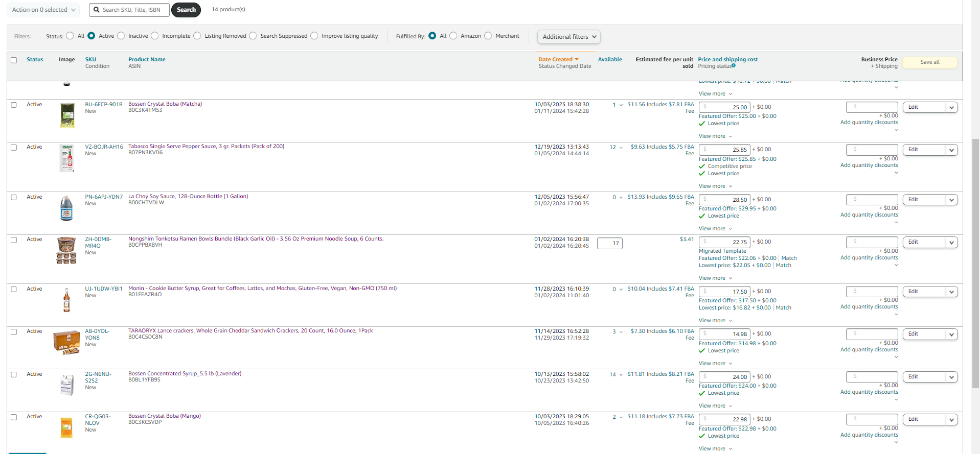Check the row for SKU BU-6FCP-901B

click(14, 105)
